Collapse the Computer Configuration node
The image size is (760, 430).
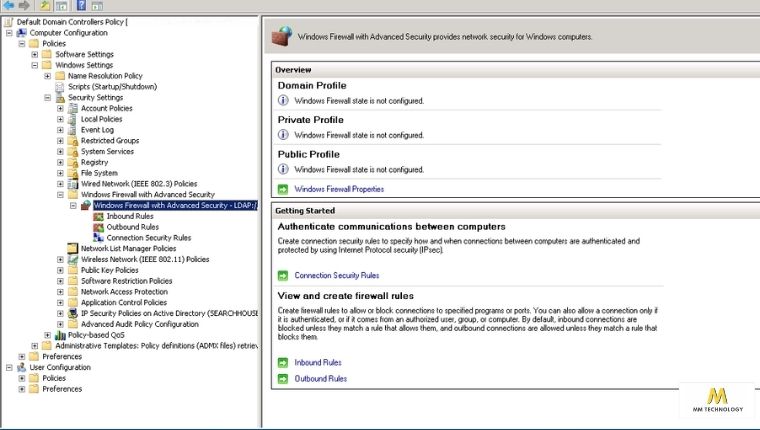click(9, 33)
